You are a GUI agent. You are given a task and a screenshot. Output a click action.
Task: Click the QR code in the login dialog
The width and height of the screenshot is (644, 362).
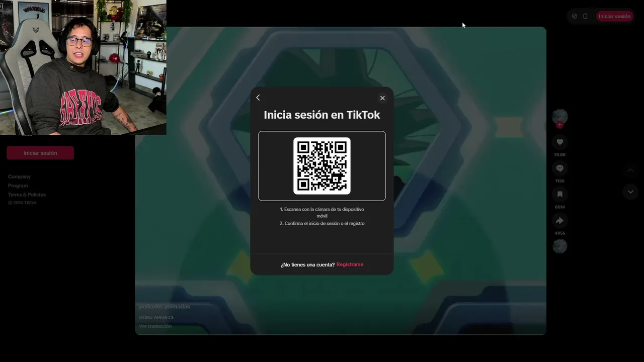[322, 166]
